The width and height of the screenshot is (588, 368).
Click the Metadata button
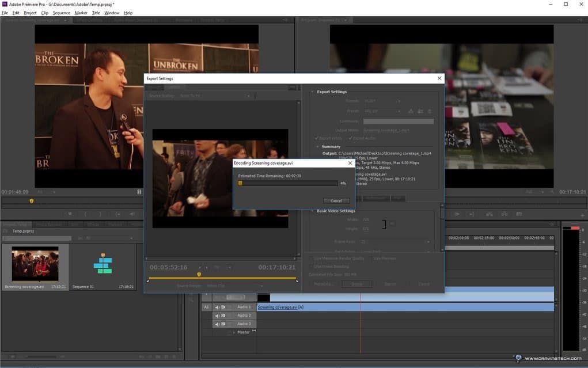(x=323, y=284)
